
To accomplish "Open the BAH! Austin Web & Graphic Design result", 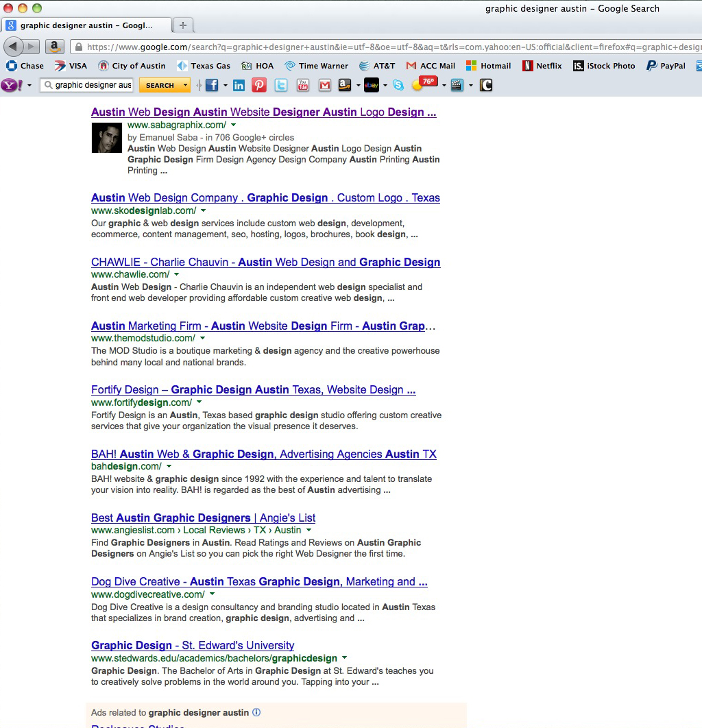I will click(264, 454).
